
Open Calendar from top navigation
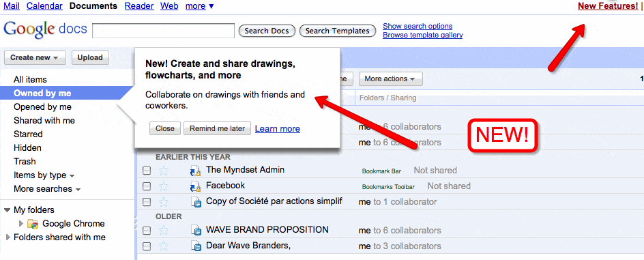click(x=44, y=6)
